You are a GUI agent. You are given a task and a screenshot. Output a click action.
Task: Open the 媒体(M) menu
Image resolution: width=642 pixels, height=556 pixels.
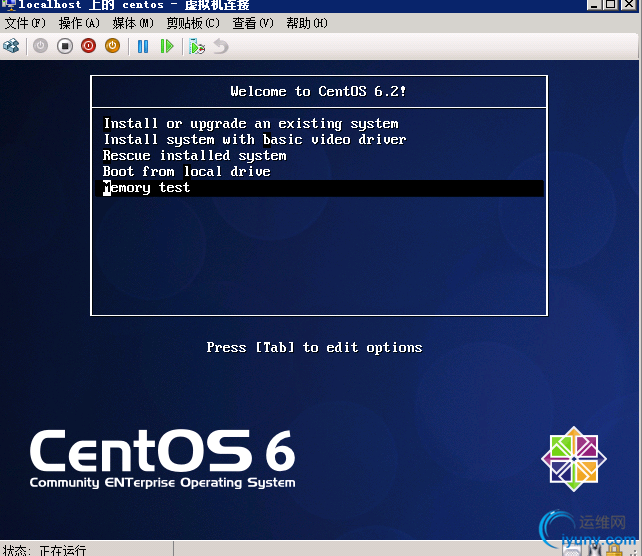(x=133, y=23)
